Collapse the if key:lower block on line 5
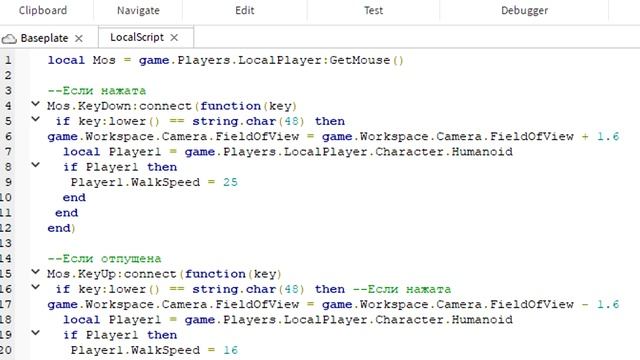 [x=36, y=119]
